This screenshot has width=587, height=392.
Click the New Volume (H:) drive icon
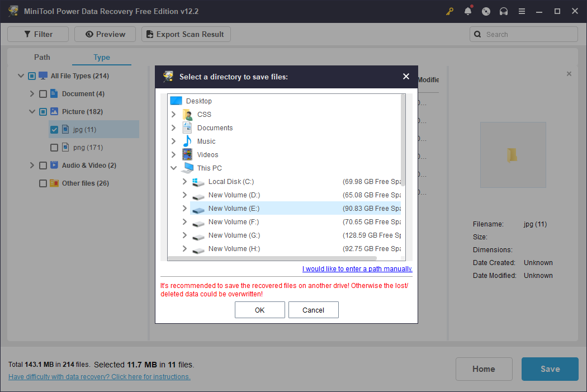pyautogui.click(x=198, y=250)
